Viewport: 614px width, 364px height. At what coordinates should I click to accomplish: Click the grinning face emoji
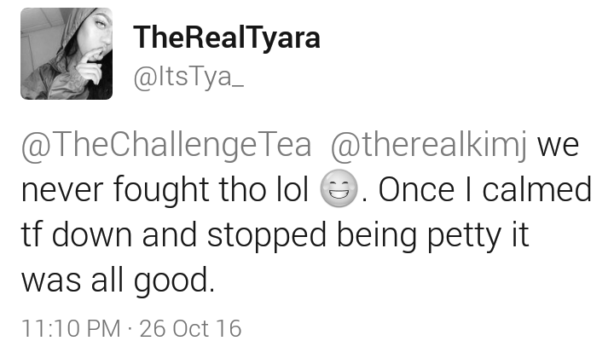coord(339,188)
